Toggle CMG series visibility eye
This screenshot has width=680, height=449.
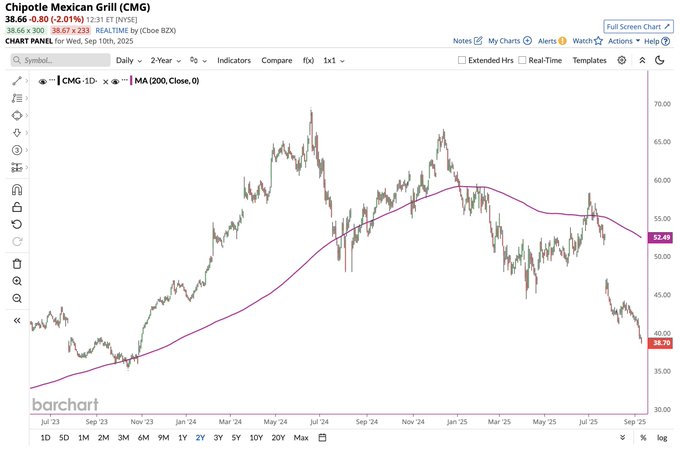(x=42, y=81)
